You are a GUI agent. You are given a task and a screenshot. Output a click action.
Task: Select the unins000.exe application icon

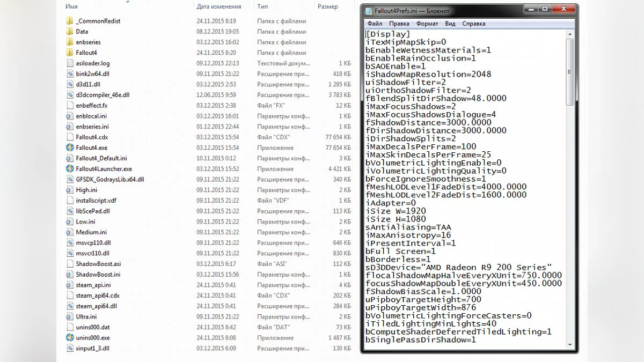70,338
